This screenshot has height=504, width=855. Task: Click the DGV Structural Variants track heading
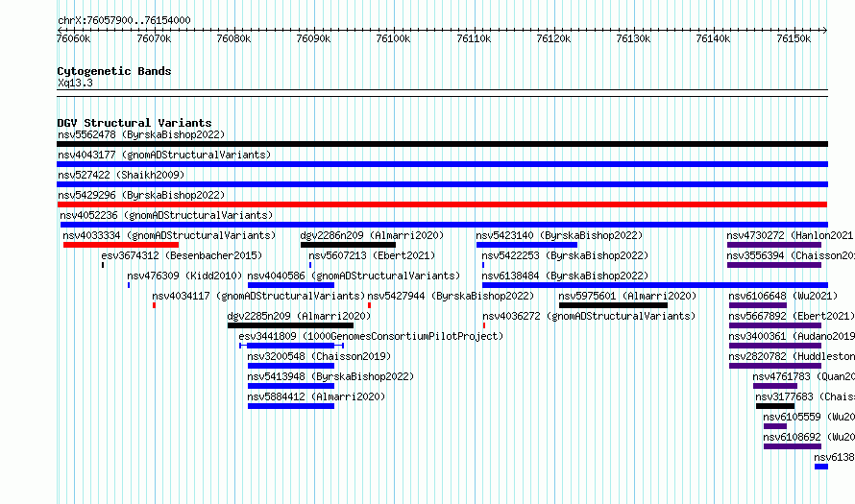[x=134, y=123]
